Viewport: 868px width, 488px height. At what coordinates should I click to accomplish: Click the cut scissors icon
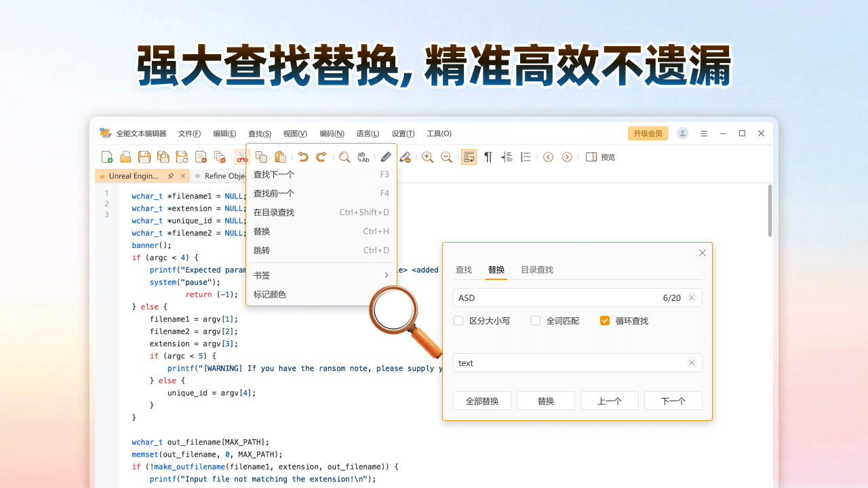[242, 157]
